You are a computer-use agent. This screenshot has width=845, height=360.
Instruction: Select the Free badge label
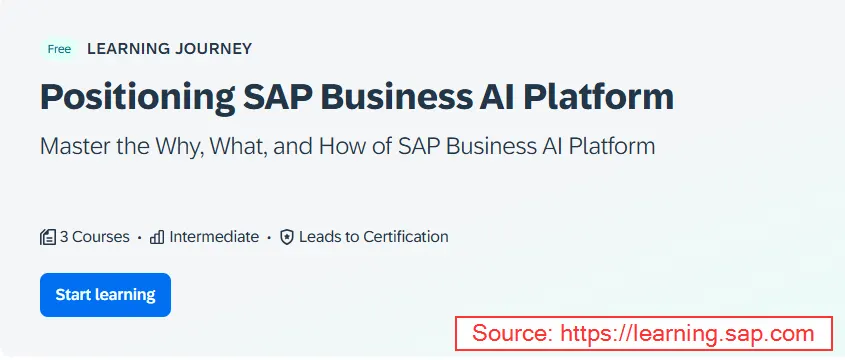pos(59,49)
